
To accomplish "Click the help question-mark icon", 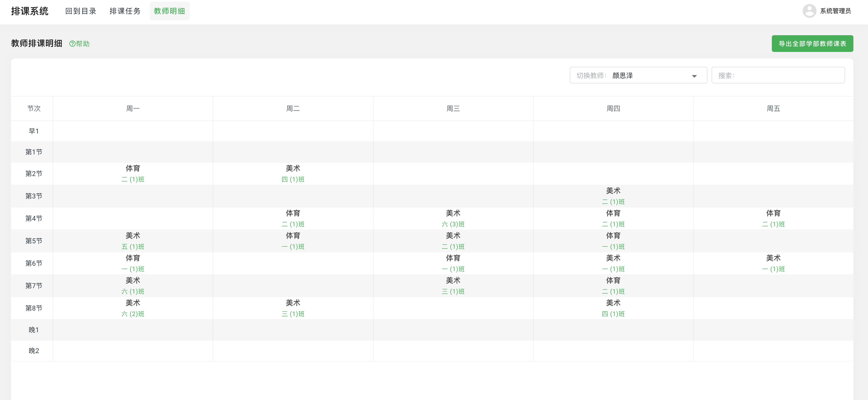I will click(x=72, y=44).
